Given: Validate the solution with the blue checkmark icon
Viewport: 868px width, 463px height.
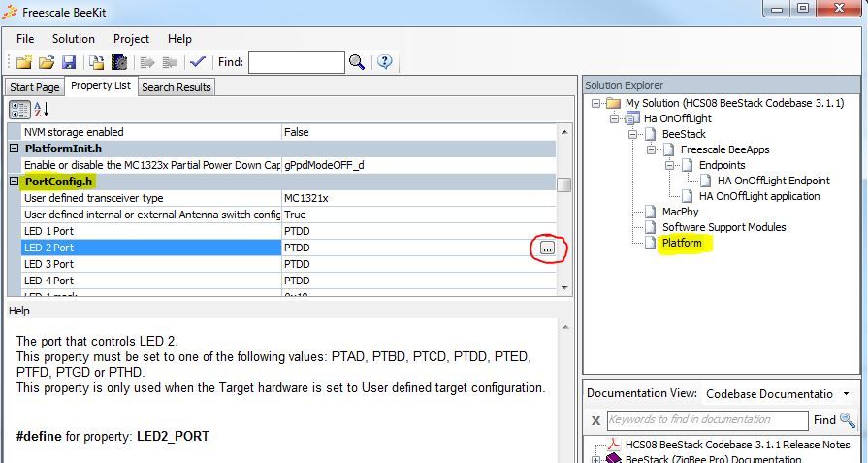Looking at the screenshot, I should [x=198, y=61].
